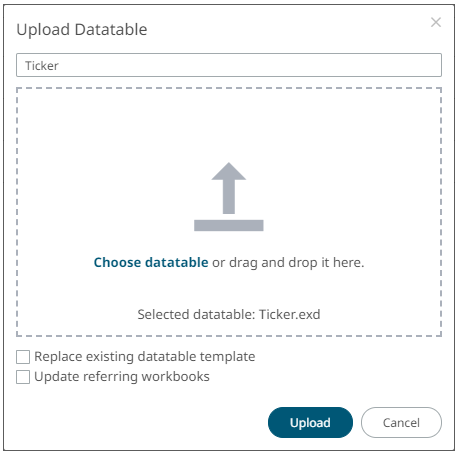Click empty space inside dashed drop zone

pos(100,150)
